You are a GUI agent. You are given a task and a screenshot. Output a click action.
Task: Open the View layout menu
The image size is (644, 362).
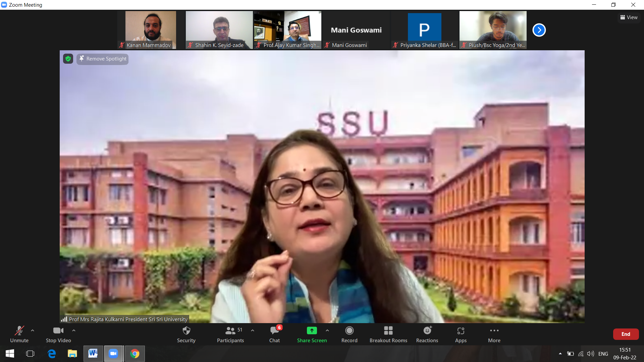pos(629,17)
